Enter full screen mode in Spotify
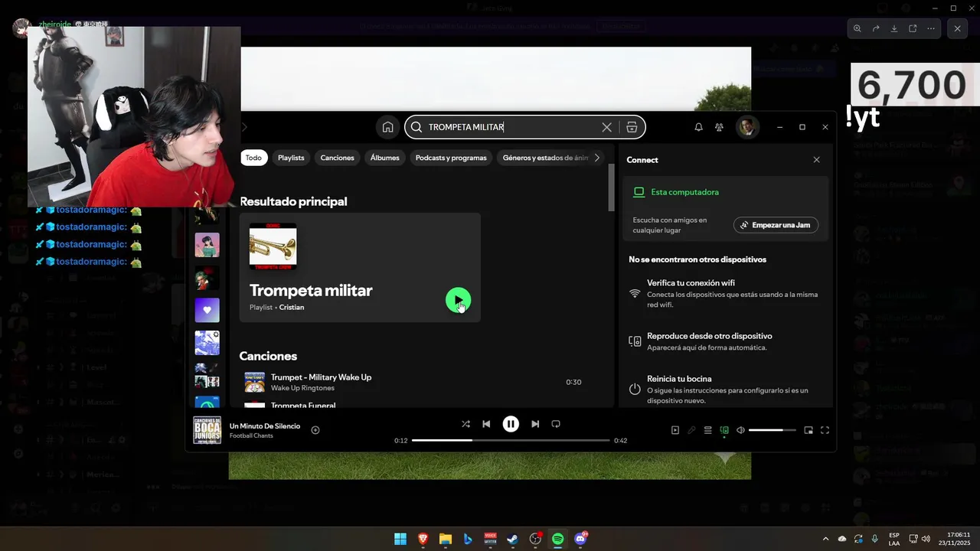 pyautogui.click(x=825, y=430)
